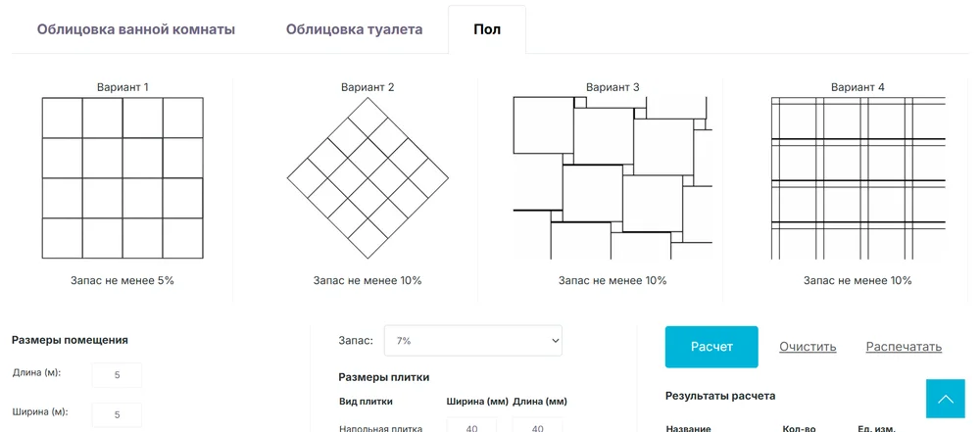This screenshot has height=432, width=980.
Task: Select the Пол tab
Action: 487,29
